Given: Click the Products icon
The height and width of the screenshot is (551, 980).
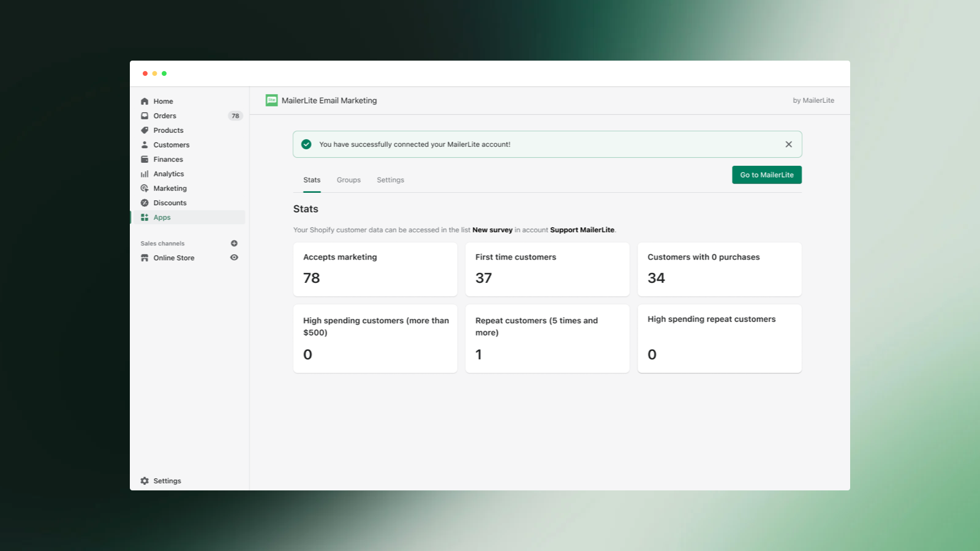Looking at the screenshot, I should click(145, 130).
